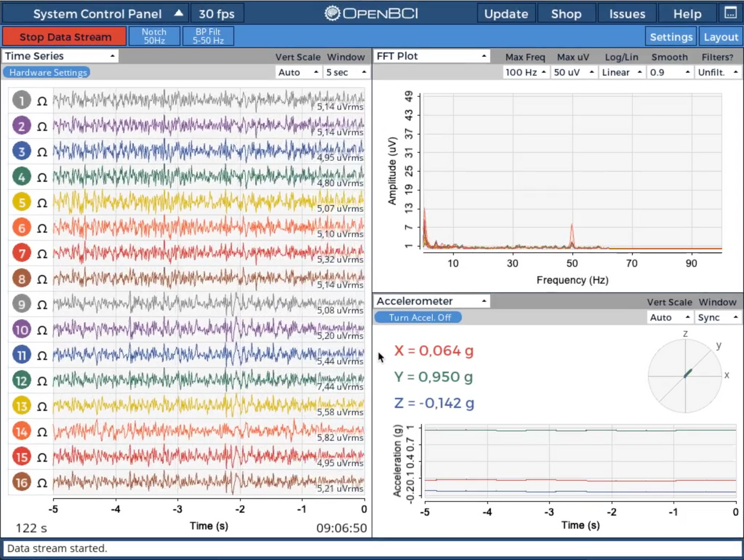Click the windowed layout icon in top-right corner

731,12
